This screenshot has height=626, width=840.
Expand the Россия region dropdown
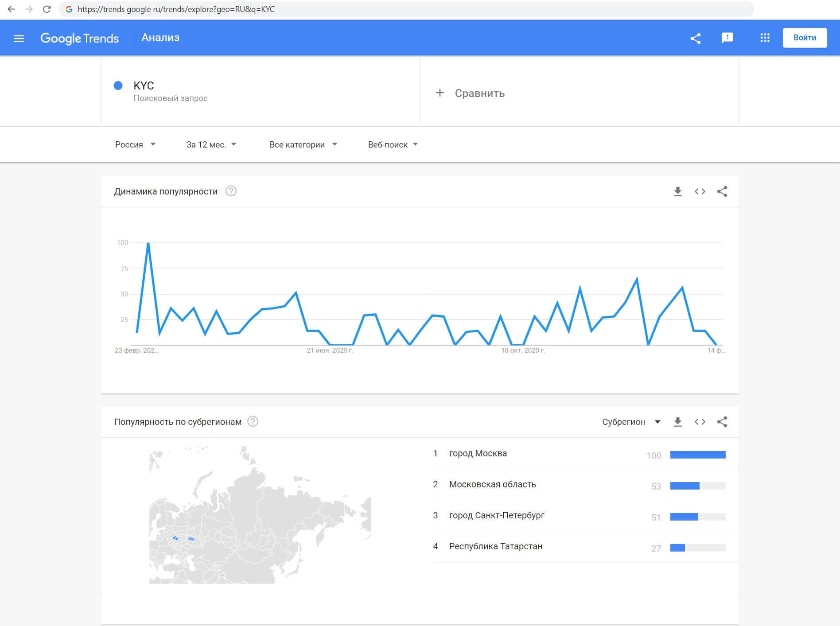tap(135, 144)
